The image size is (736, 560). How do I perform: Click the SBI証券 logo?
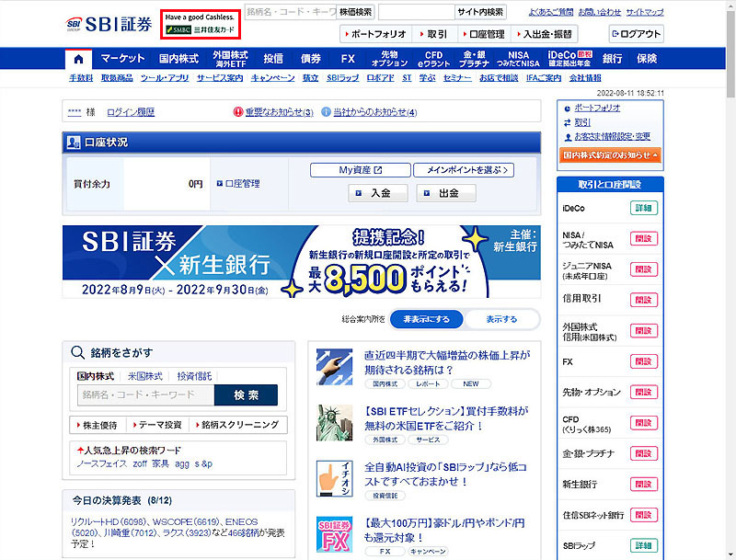tap(109, 25)
